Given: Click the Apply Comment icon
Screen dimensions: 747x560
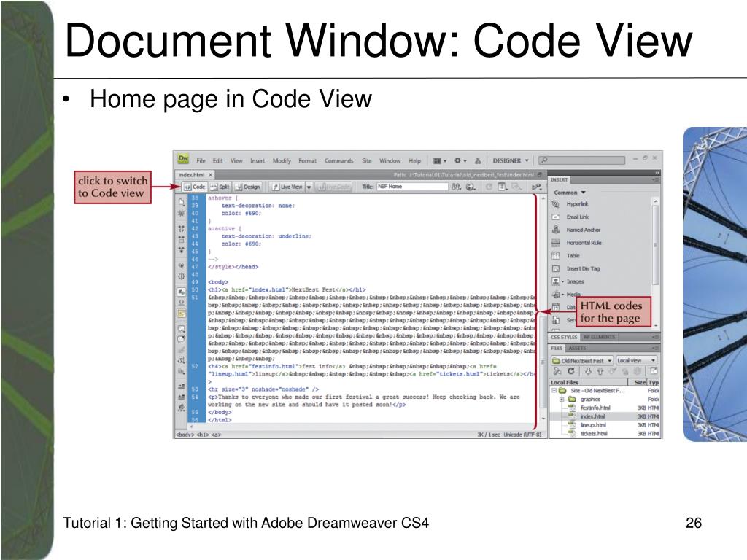Looking at the screenshot, I should 182,329.
